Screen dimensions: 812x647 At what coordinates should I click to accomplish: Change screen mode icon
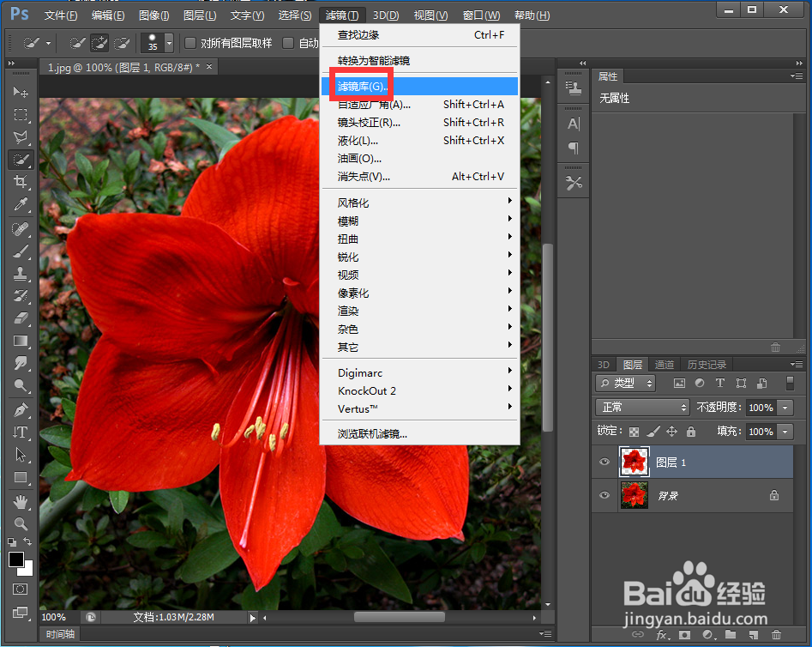pos(21,613)
